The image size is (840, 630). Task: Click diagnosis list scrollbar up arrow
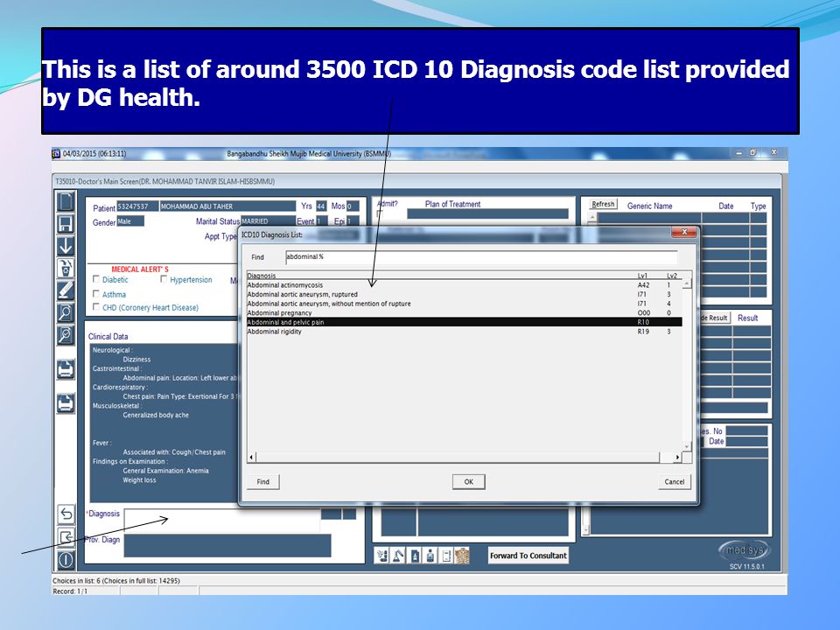pos(687,283)
